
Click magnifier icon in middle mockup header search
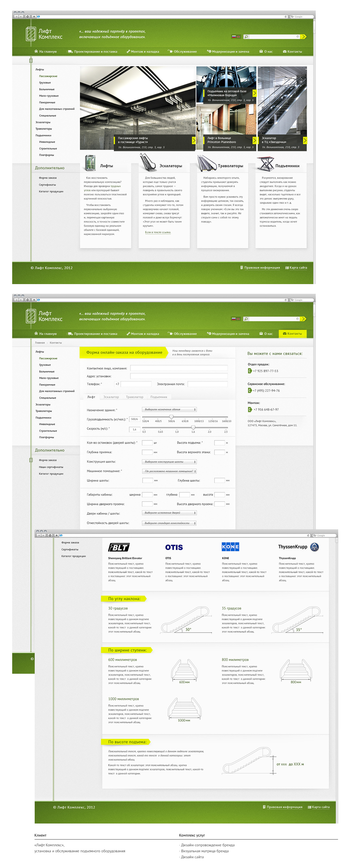(x=246, y=319)
